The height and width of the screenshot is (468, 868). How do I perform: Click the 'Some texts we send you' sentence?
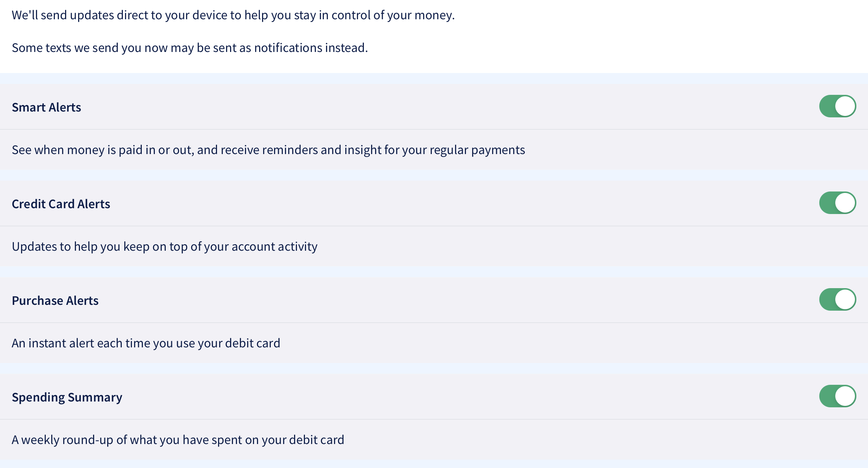190,48
